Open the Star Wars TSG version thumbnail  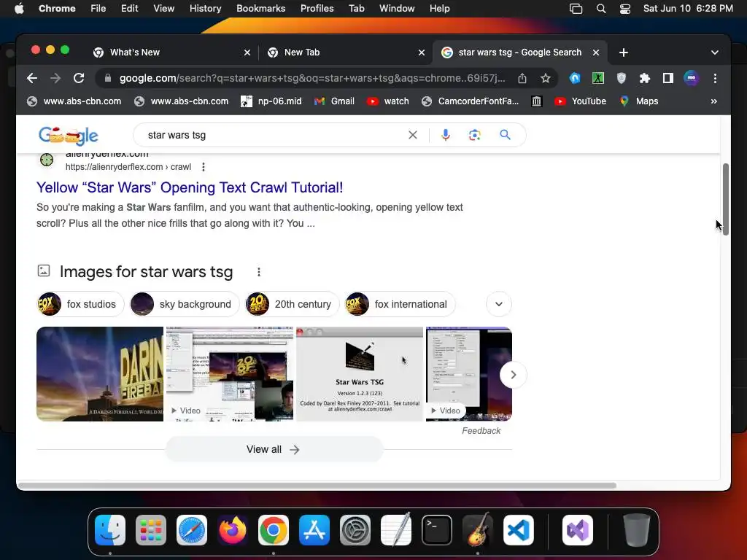[360, 374]
